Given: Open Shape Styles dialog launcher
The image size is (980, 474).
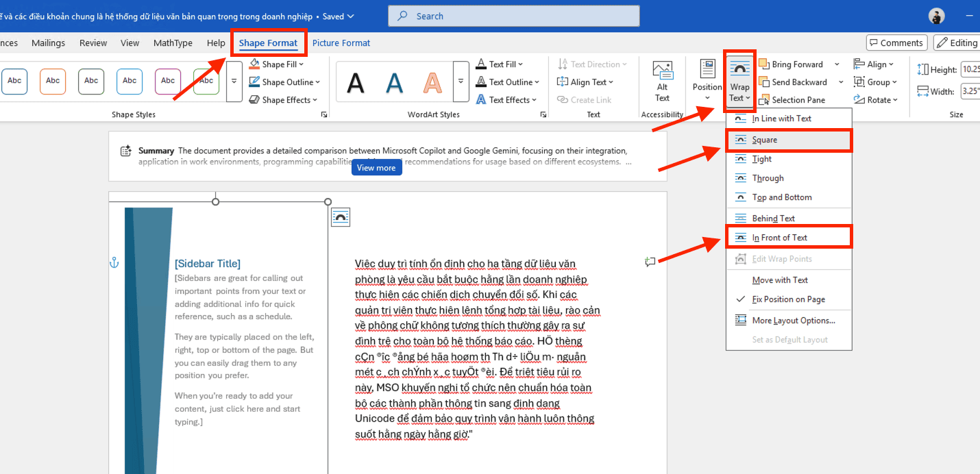Looking at the screenshot, I should tap(324, 115).
